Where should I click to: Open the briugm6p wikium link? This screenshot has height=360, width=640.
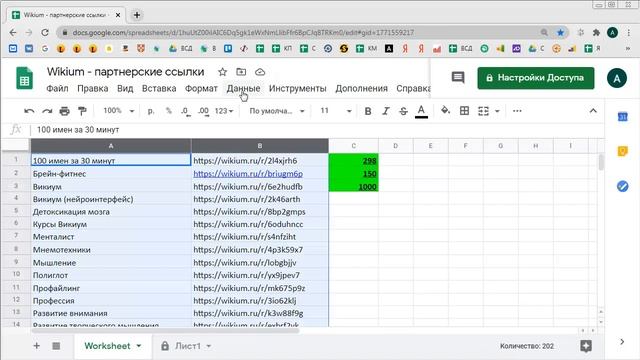click(x=248, y=174)
